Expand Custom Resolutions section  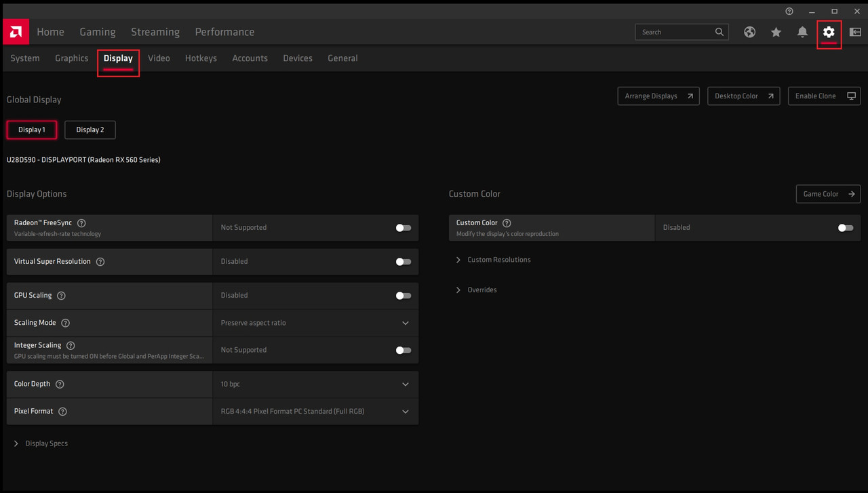click(x=493, y=260)
